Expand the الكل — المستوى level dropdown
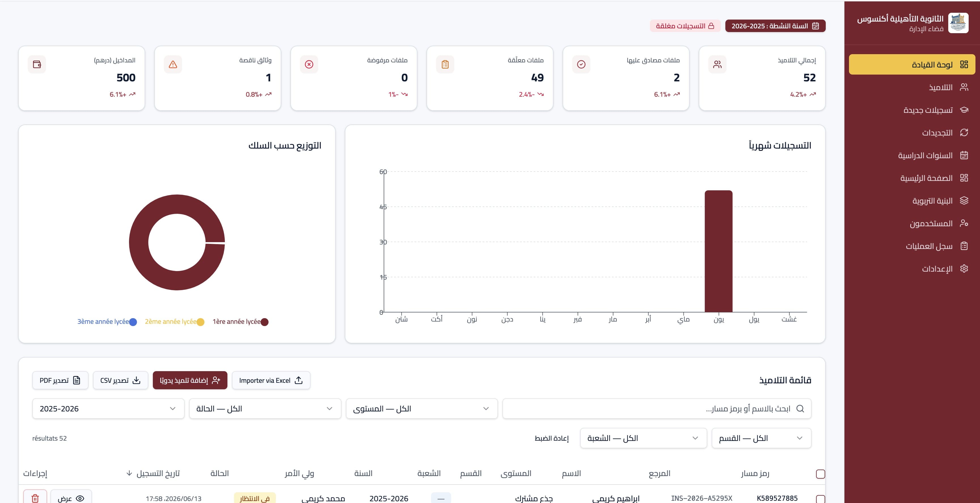Viewport: 980px width, 503px height. point(422,409)
